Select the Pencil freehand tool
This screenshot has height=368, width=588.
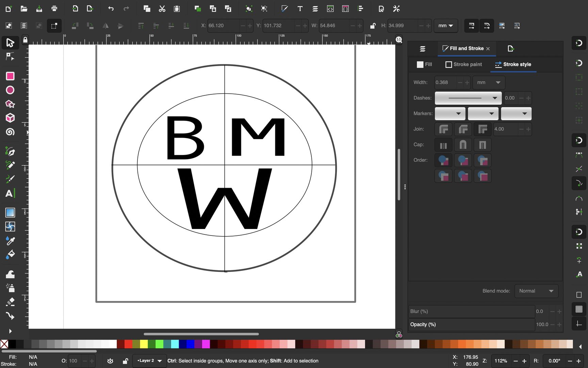pyautogui.click(x=10, y=165)
